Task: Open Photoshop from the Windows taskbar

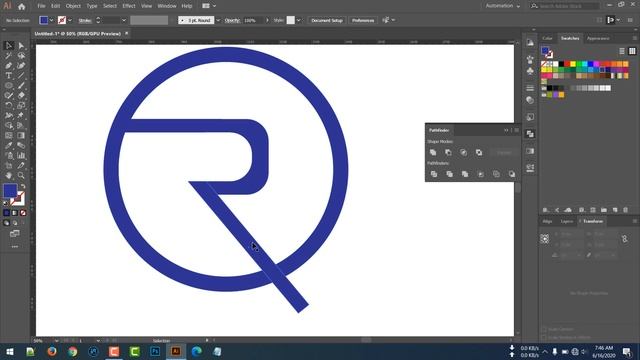Action: pyautogui.click(x=155, y=351)
